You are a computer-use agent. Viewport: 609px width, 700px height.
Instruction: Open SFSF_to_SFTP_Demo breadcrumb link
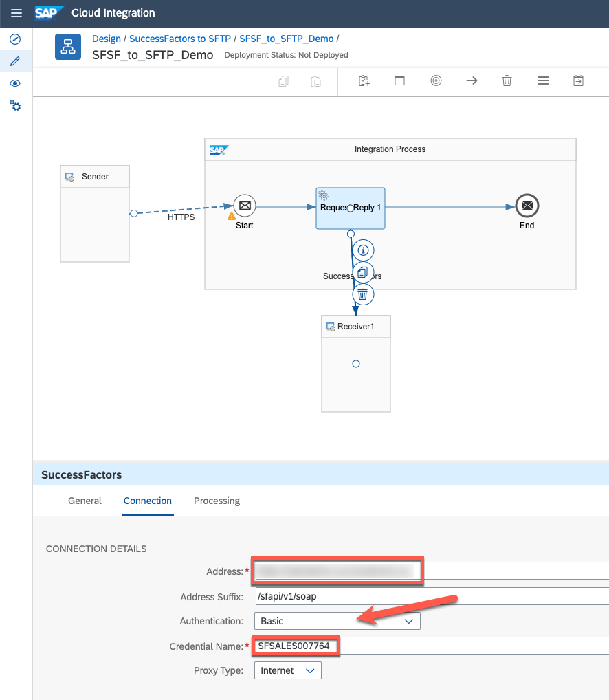coord(287,39)
